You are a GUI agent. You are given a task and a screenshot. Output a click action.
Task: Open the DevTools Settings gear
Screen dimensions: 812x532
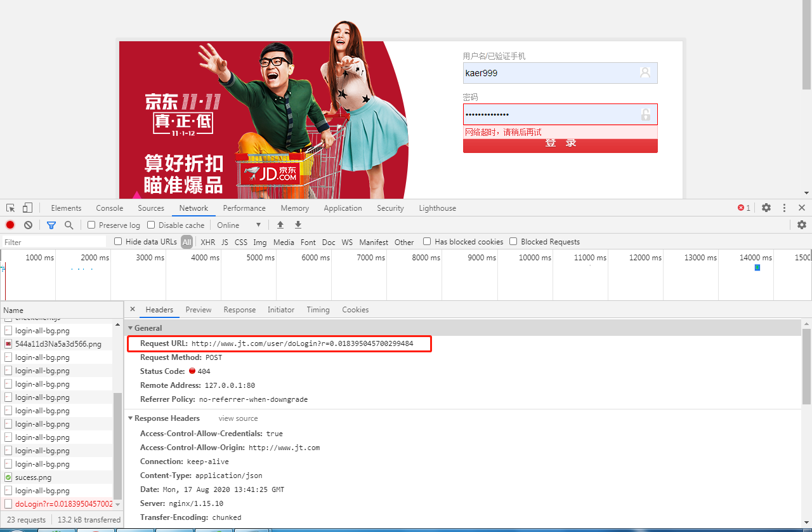pos(766,208)
